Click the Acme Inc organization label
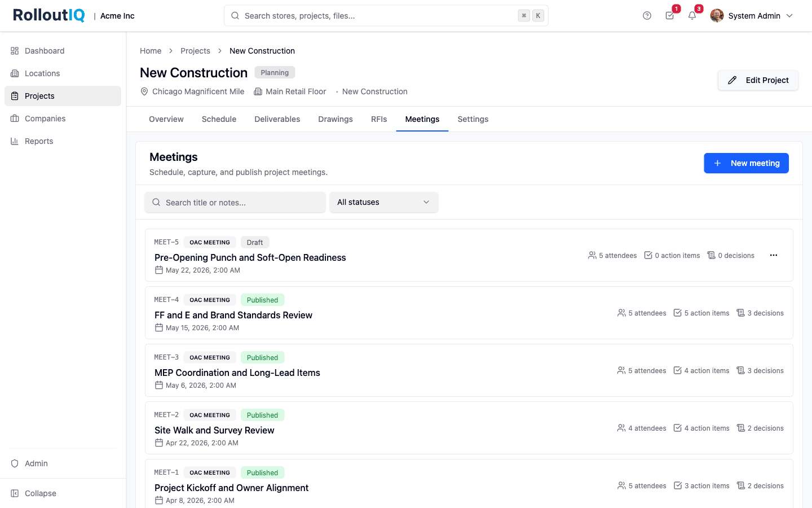Screen dimensions: 812x508 pos(117,16)
